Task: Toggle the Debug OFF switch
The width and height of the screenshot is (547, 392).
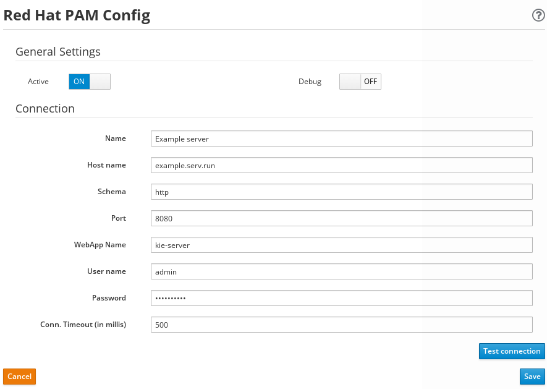Action: click(x=360, y=82)
